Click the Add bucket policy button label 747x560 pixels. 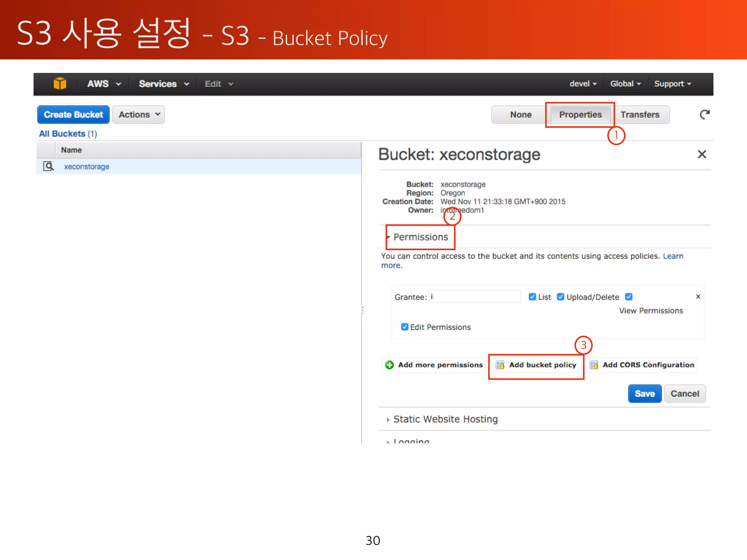pos(542,365)
